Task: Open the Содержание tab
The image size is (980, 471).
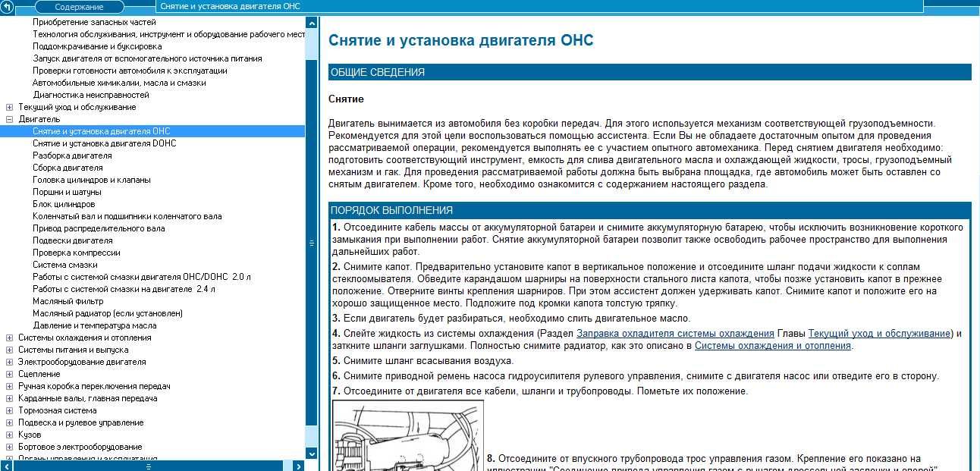Action: pyautogui.click(x=79, y=7)
